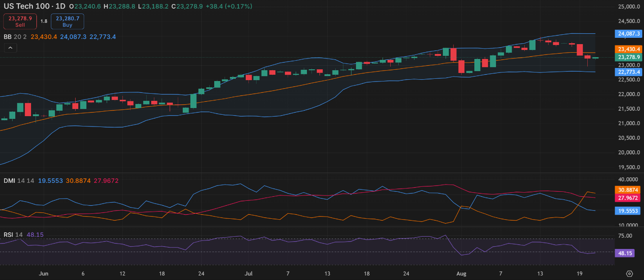Image resolution: width=644 pixels, height=280 pixels.
Task: Click the 19 date label on time axis
Action: 580,273
